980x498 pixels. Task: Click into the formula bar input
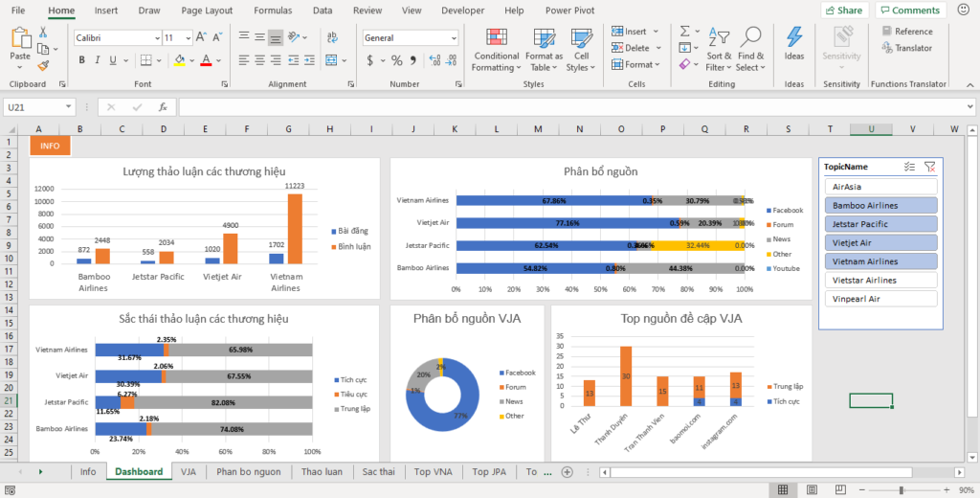coord(572,107)
